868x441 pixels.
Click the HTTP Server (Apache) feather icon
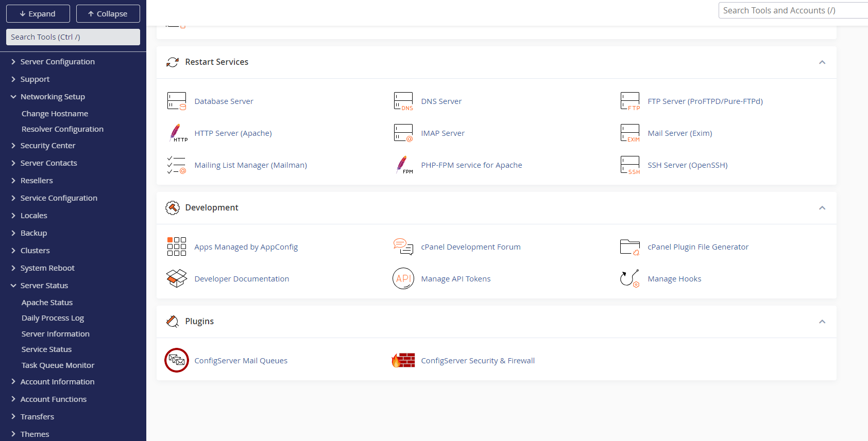[x=177, y=133]
